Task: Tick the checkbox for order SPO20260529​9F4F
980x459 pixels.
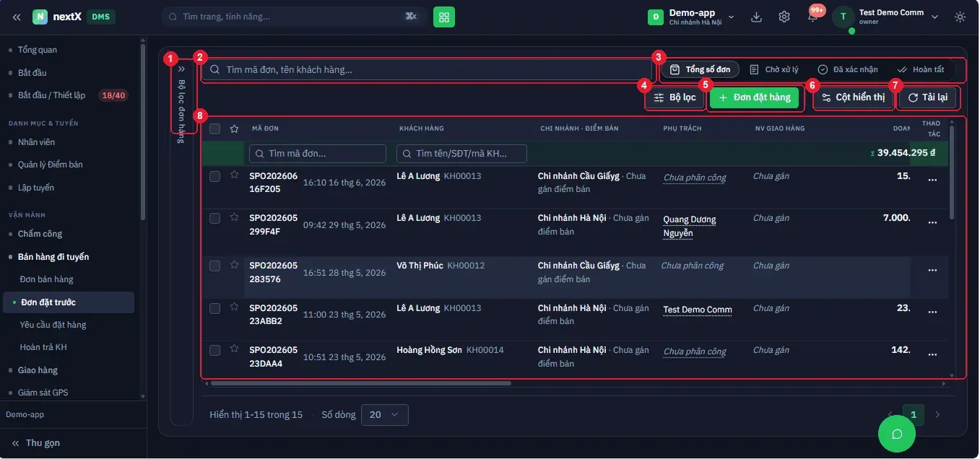Action: tap(214, 217)
